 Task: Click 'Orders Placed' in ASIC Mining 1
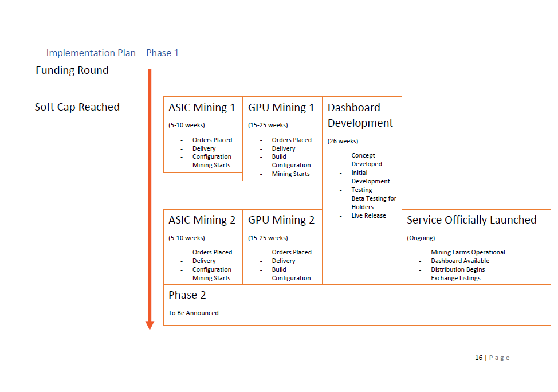click(x=212, y=140)
